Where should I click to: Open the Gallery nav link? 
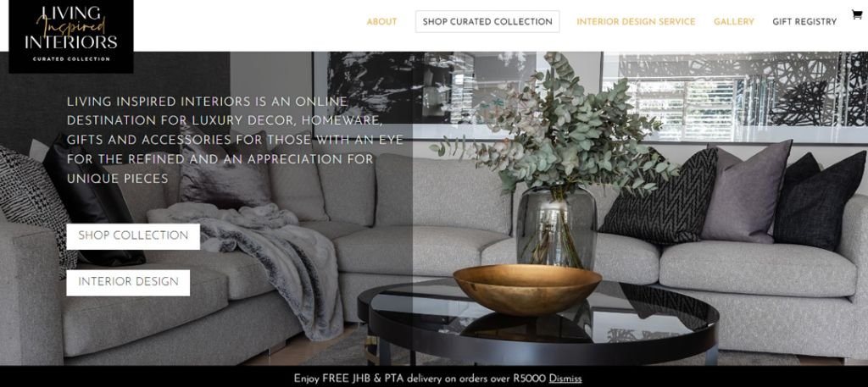733,21
